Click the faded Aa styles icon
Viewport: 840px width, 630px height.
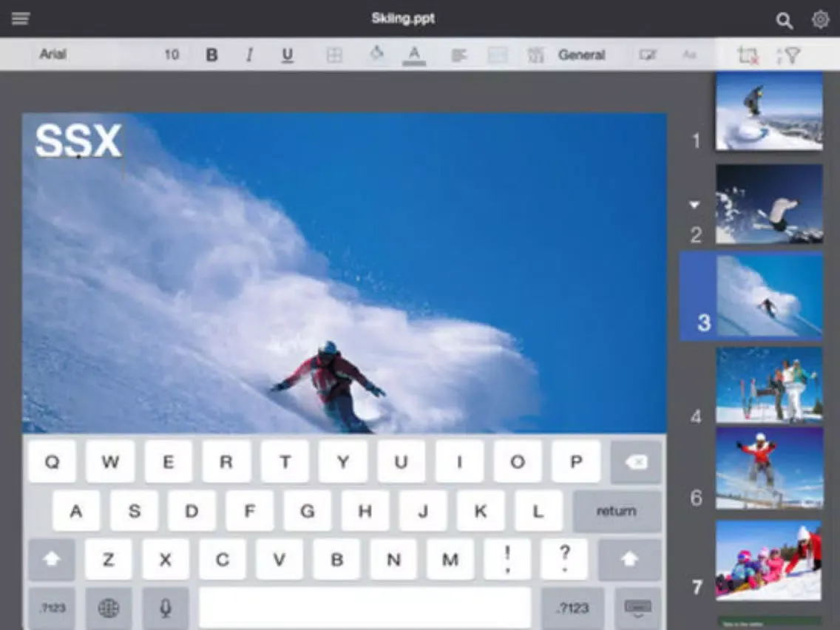[x=689, y=55]
